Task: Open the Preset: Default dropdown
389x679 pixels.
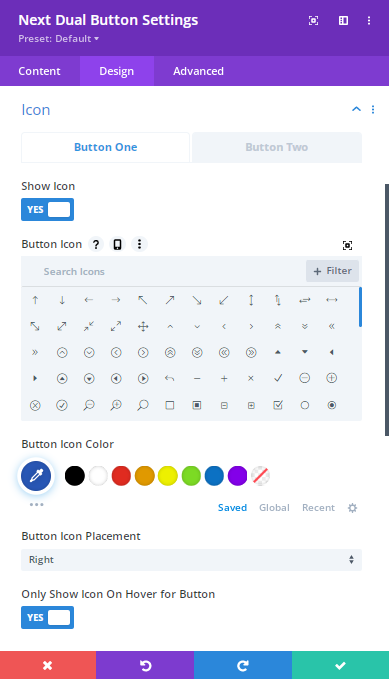Action: [x=58, y=39]
